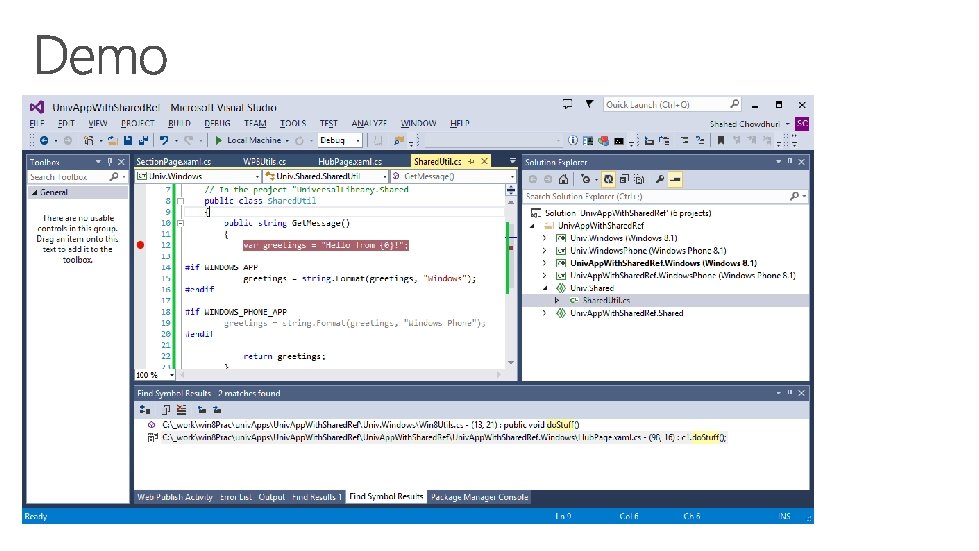
Task: Switch to Package Manager Console tab
Action: pyautogui.click(x=480, y=497)
